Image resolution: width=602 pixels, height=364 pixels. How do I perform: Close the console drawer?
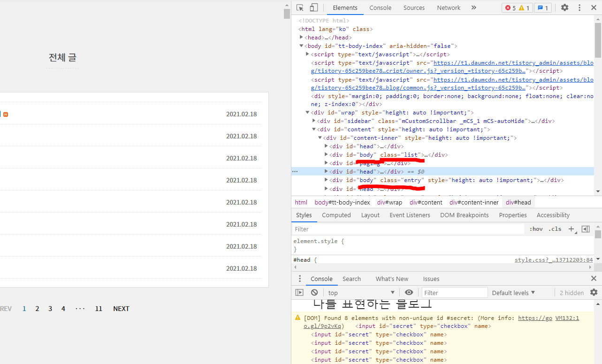[594, 279]
